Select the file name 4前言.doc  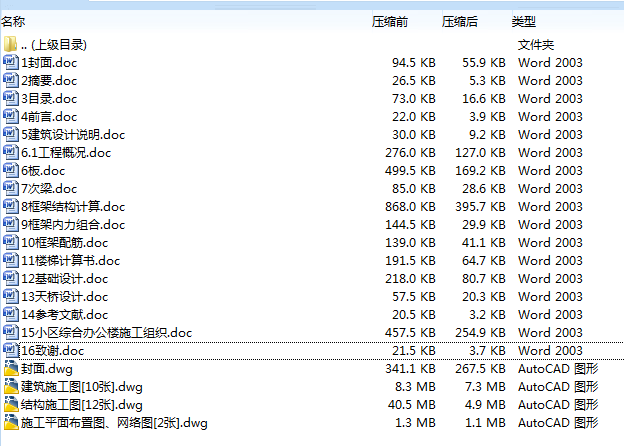coord(49,117)
